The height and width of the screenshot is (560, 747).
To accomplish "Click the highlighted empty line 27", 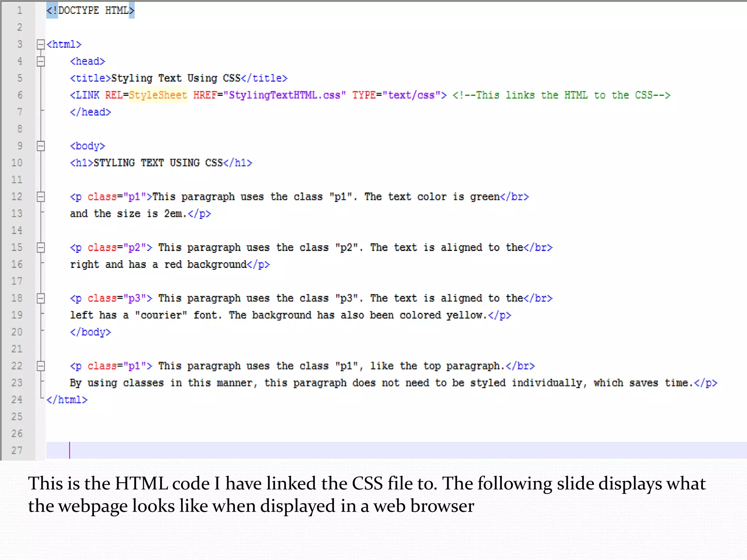I will coord(365,451).
